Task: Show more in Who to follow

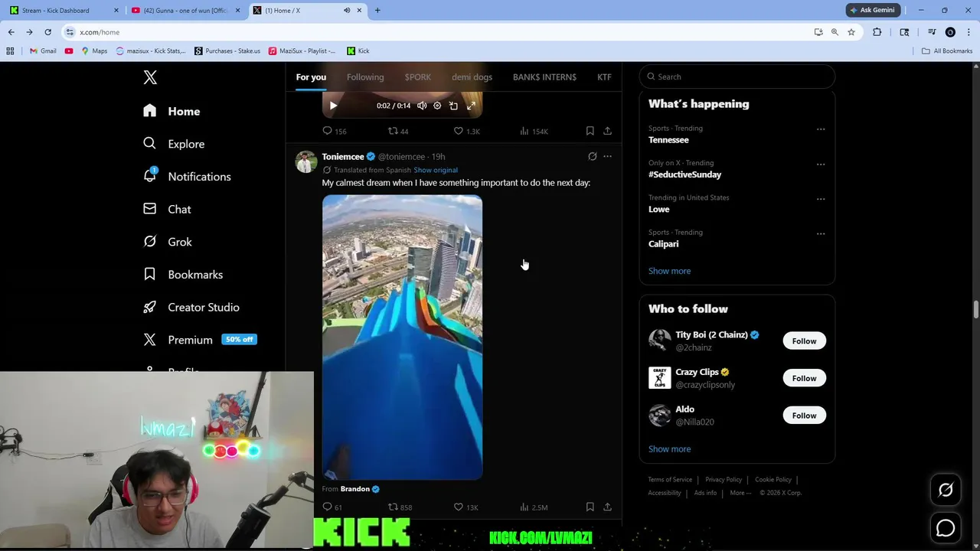Action: pos(669,449)
